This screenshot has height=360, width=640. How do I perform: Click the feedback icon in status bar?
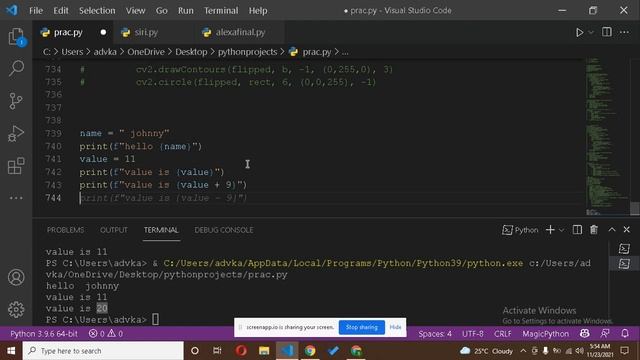(x=605, y=333)
